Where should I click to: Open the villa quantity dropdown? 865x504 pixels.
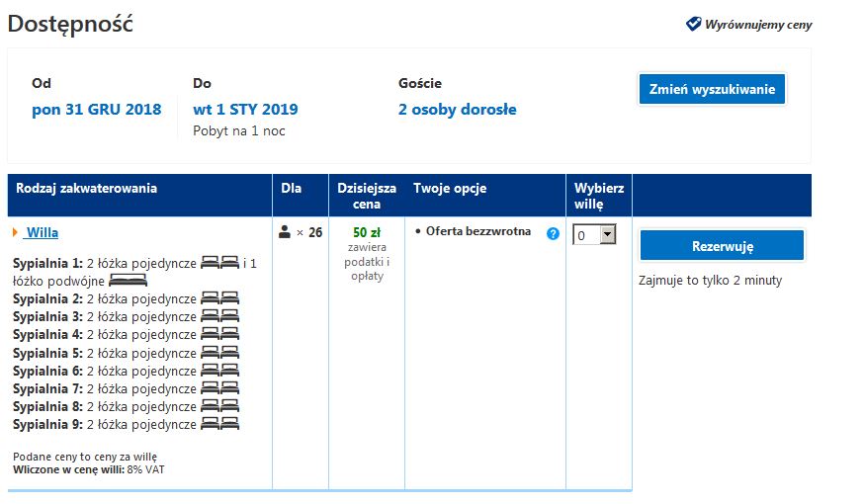coord(594,234)
